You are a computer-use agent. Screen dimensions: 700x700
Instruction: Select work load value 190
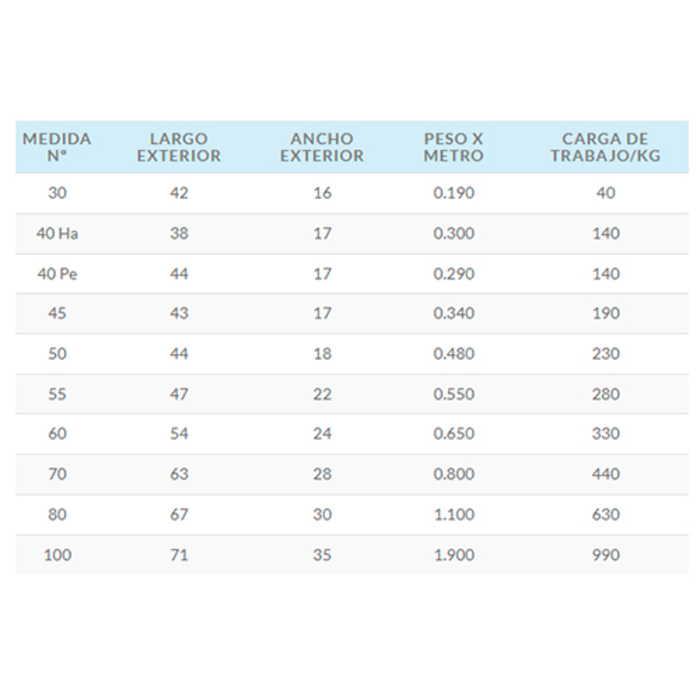click(x=606, y=313)
